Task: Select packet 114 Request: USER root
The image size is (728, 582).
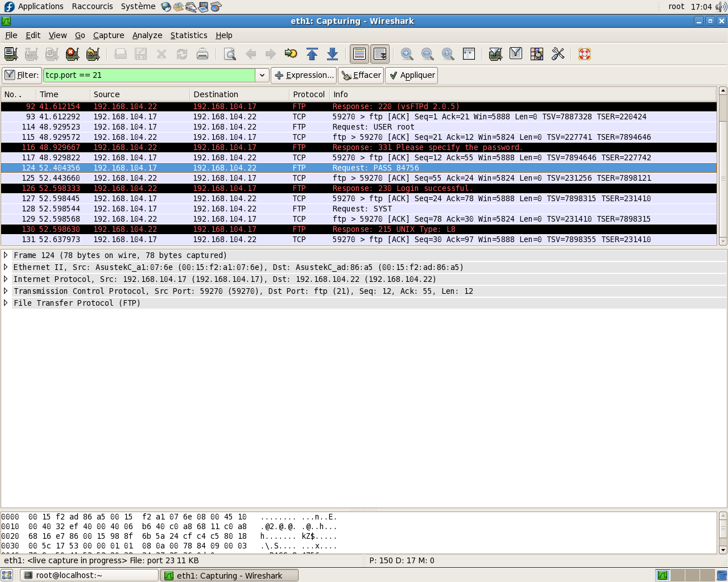Action: pyautogui.click(x=359, y=127)
